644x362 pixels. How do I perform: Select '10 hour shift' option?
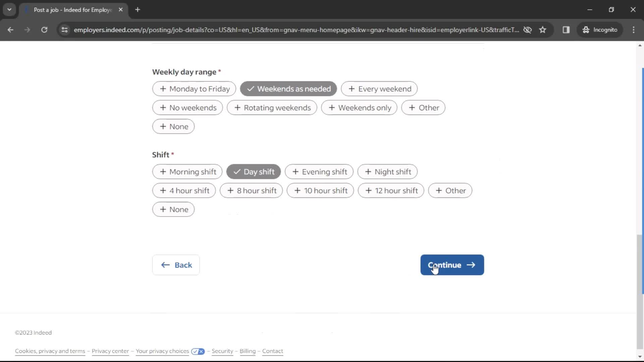pos(320,190)
